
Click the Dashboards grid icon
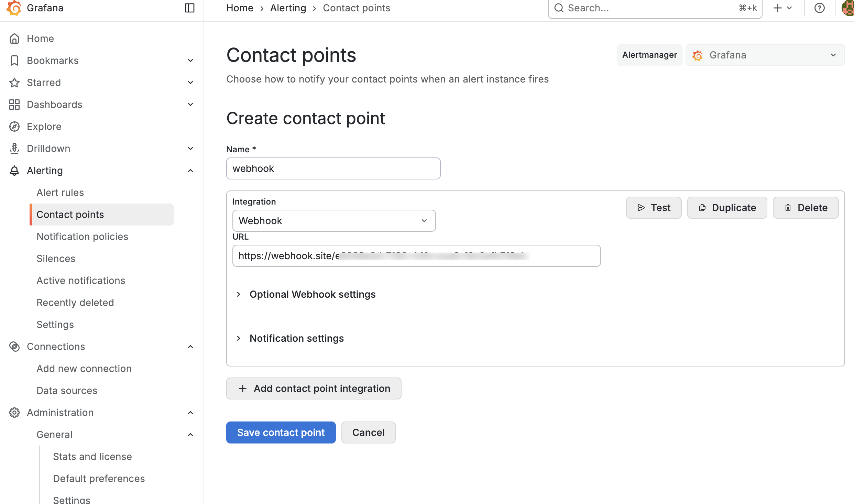[x=14, y=105]
